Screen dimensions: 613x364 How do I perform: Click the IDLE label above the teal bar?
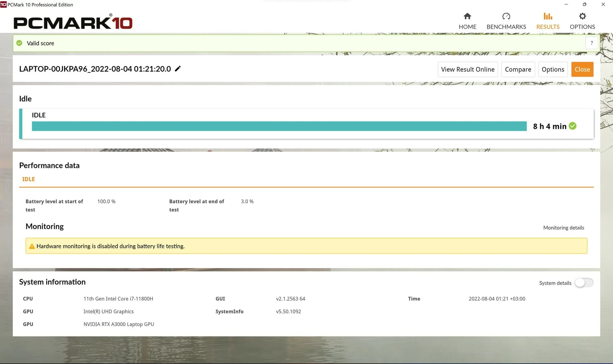39,115
